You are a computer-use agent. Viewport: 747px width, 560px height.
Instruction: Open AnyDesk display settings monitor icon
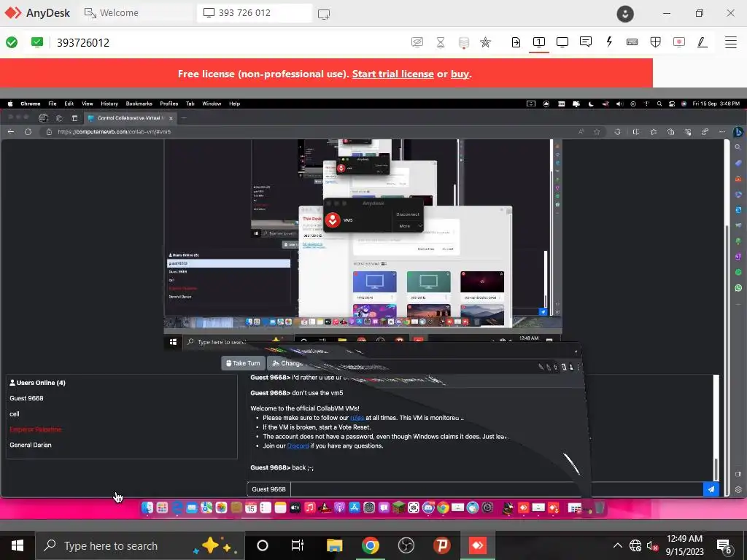tap(562, 42)
